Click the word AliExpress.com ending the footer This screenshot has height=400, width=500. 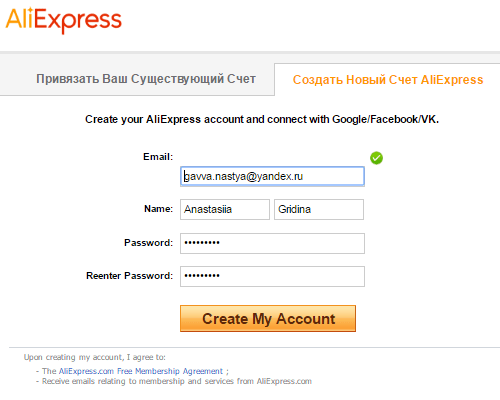(284, 381)
